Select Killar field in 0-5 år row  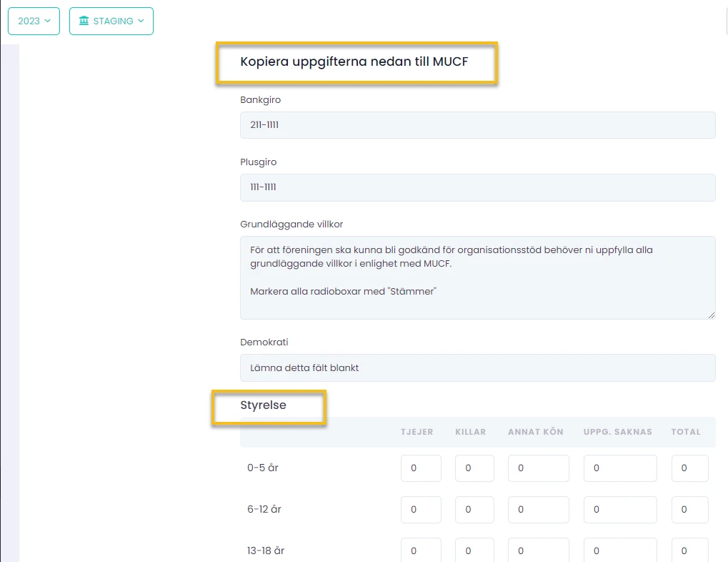pyautogui.click(x=474, y=468)
